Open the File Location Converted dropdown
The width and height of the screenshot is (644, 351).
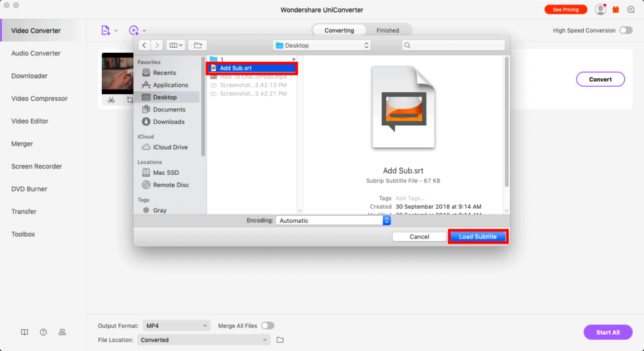click(x=204, y=340)
